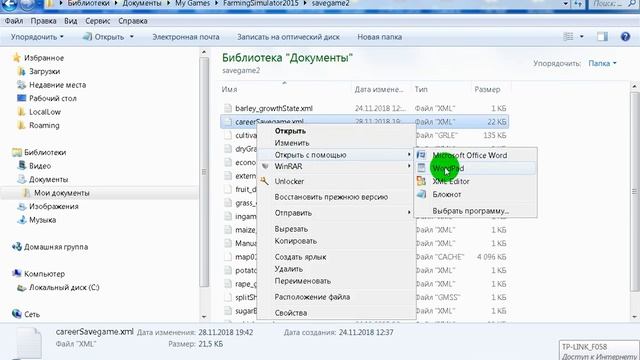Open Локальный диск (C:)

[64, 287]
